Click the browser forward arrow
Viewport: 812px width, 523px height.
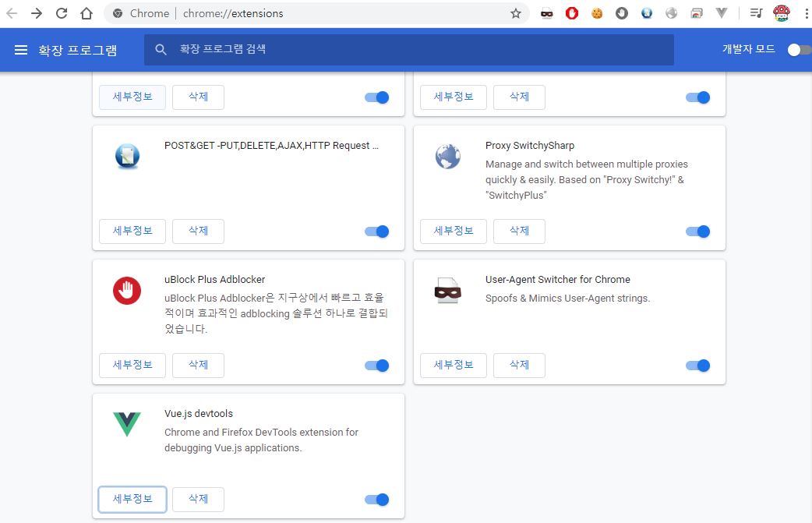(x=37, y=13)
